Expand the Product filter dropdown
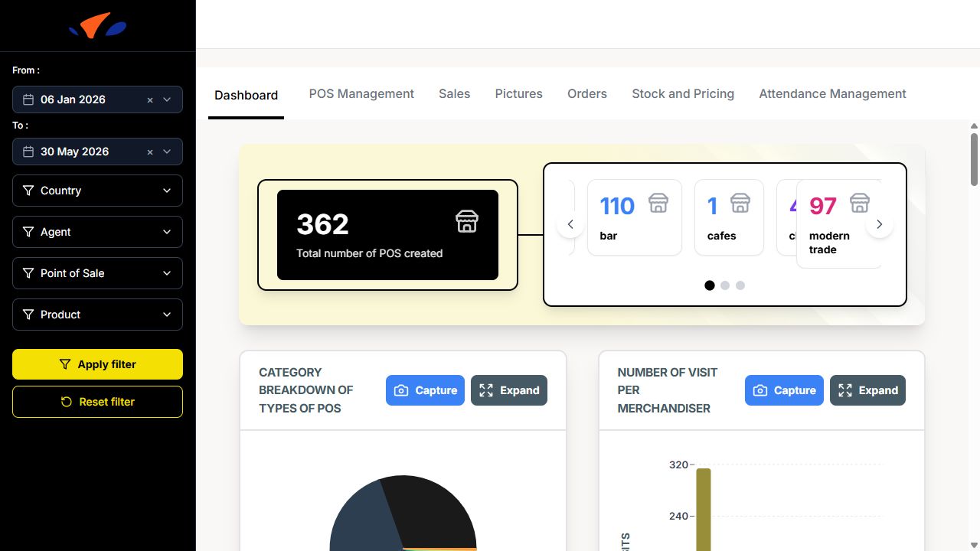The width and height of the screenshot is (980, 551). point(97,315)
